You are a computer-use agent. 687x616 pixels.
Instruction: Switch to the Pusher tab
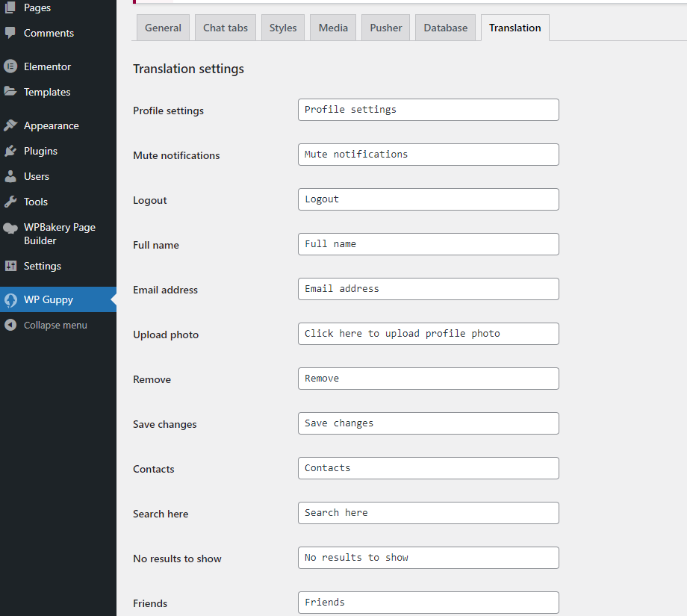point(385,28)
